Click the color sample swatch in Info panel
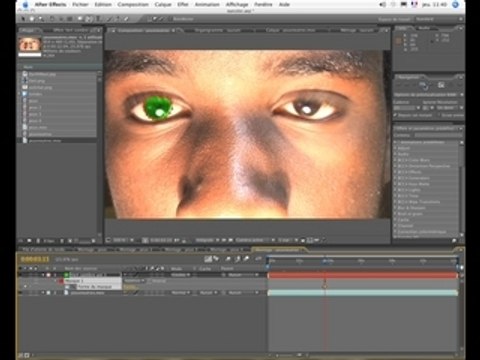This screenshot has width=480, height=360. 398,41
